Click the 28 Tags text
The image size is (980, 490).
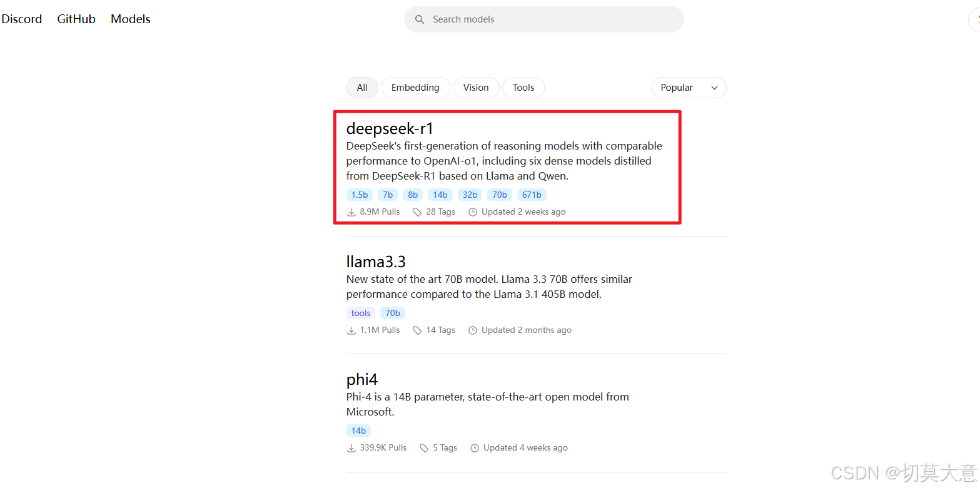pos(441,212)
